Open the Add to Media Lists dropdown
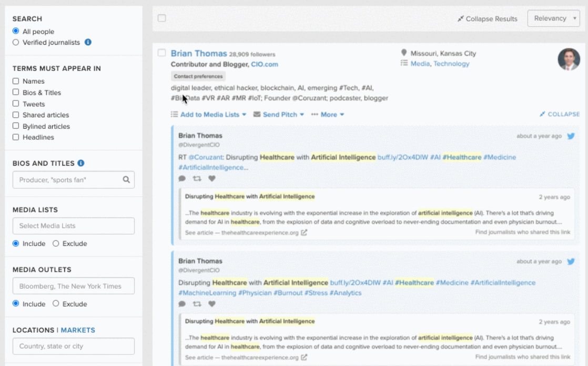 (x=209, y=114)
